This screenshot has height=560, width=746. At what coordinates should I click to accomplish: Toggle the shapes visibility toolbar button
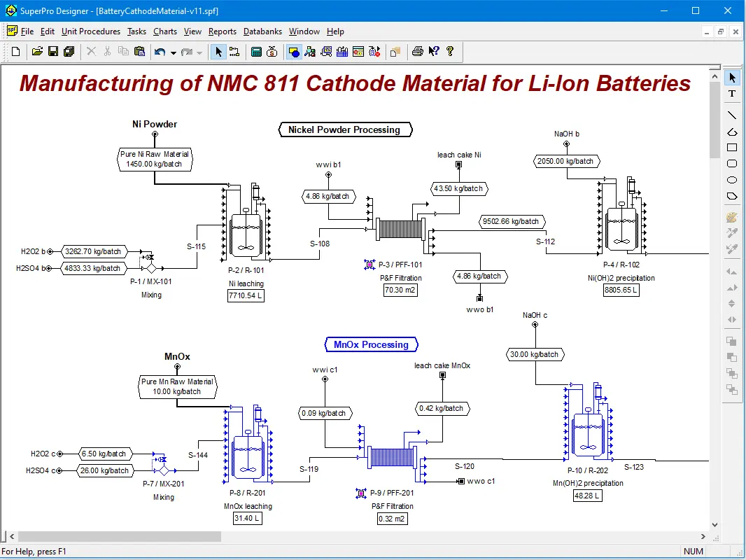(x=294, y=51)
